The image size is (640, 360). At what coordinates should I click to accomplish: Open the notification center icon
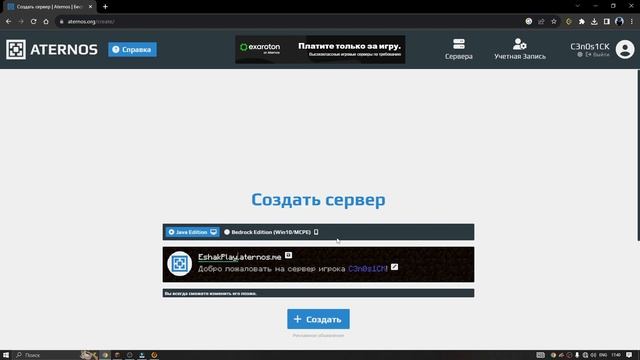coord(629,355)
